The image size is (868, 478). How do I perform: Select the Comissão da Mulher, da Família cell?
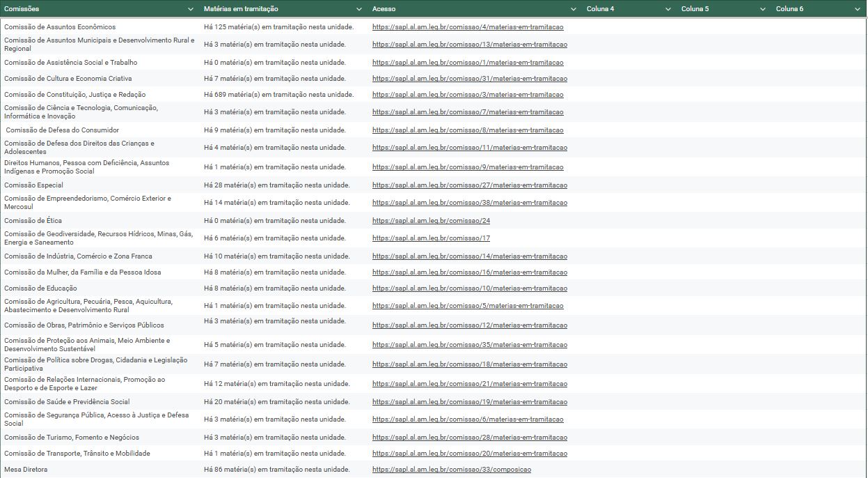pos(100,272)
